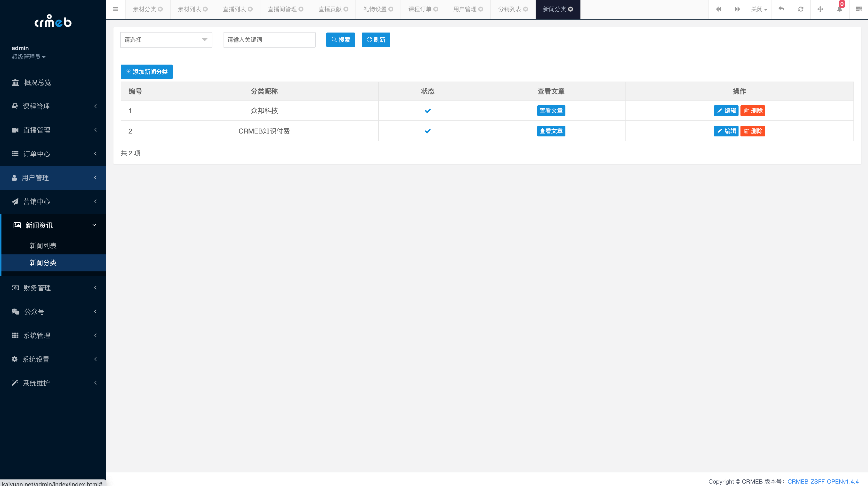Click the scroll tabs right double-arrow icon
Image resolution: width=868 pixels, height=486 pixels.
coord(737,9)
